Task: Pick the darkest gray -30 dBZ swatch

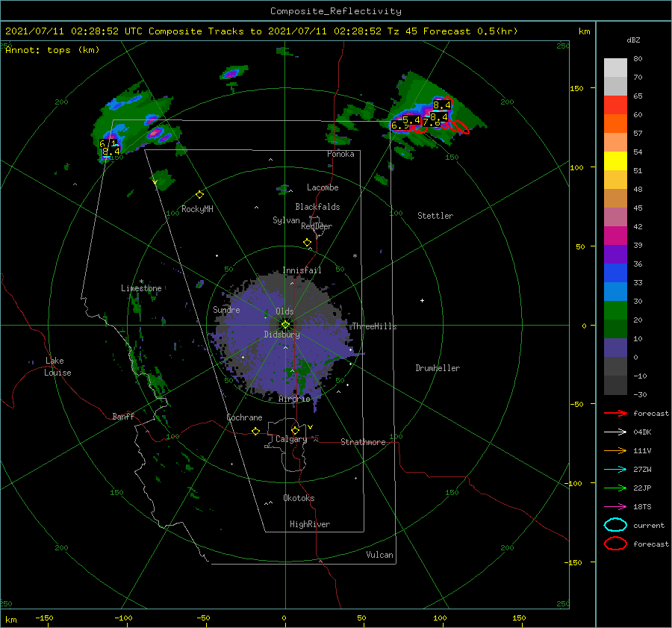Action: coord(615,385)
